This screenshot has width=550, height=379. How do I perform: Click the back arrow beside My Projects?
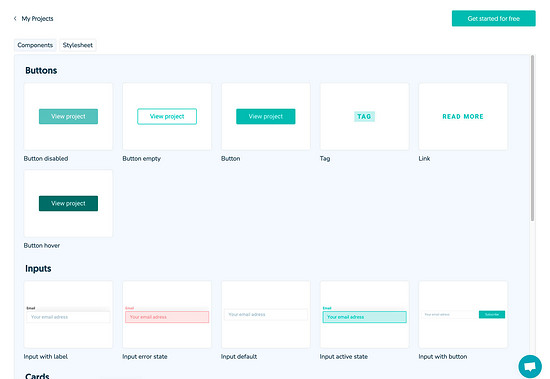15,19
